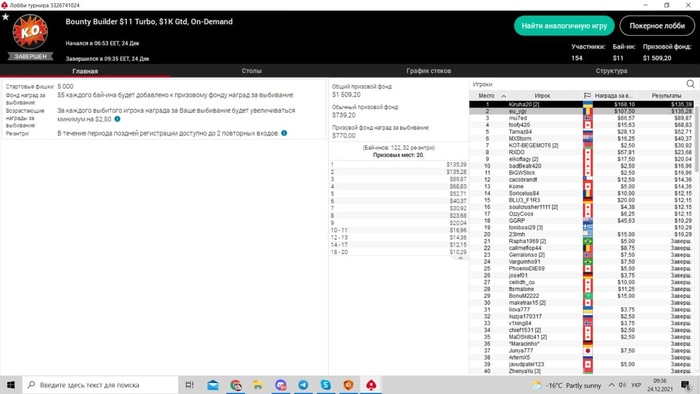Select player row Soricelus84
The width and height of the screenshot is (700, 394).
point(582,193)
